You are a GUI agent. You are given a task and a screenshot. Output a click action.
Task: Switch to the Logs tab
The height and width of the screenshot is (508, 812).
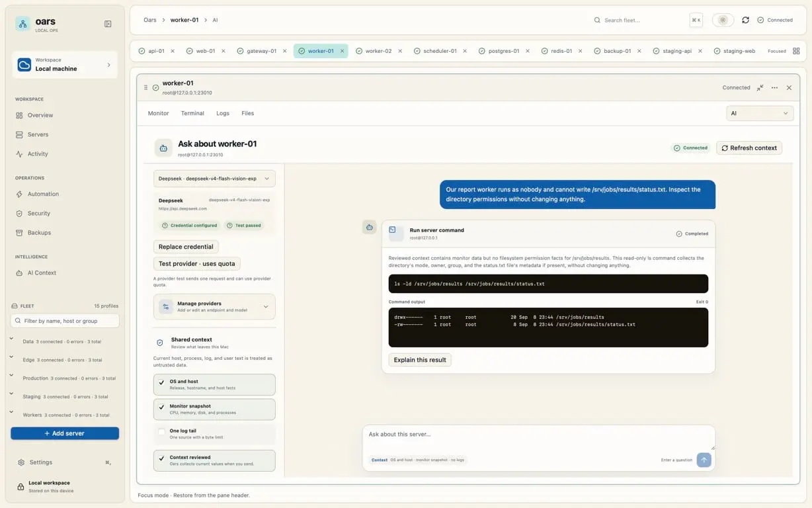tap(223, 113)
